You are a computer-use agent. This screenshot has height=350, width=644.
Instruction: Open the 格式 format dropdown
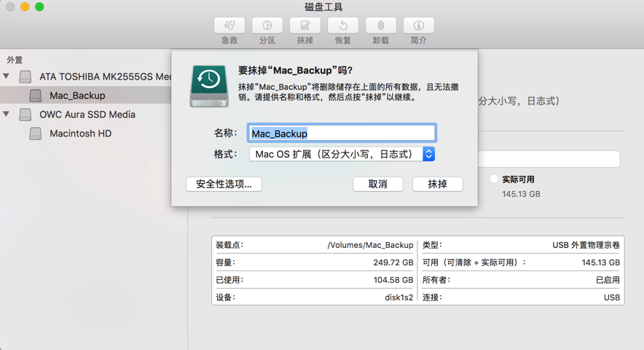coord(342,155)
